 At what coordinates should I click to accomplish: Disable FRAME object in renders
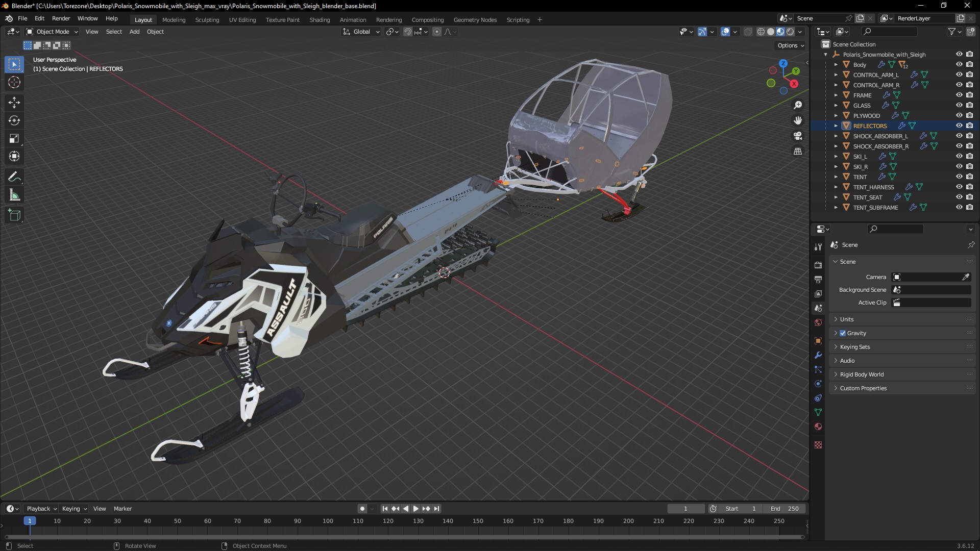click(x=969, y=95)
